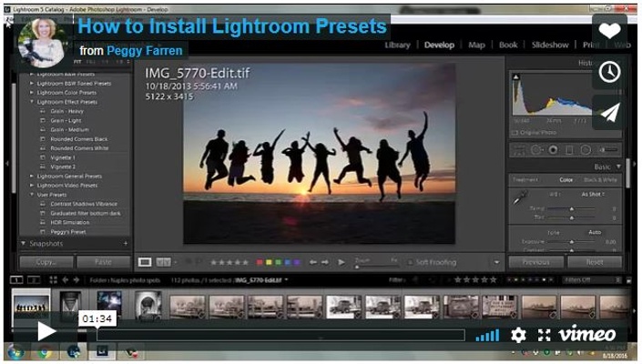Collapse Lightroom Effect Presets folder
Viewport: 642px width, 364px height.
[x=32, y=102]
